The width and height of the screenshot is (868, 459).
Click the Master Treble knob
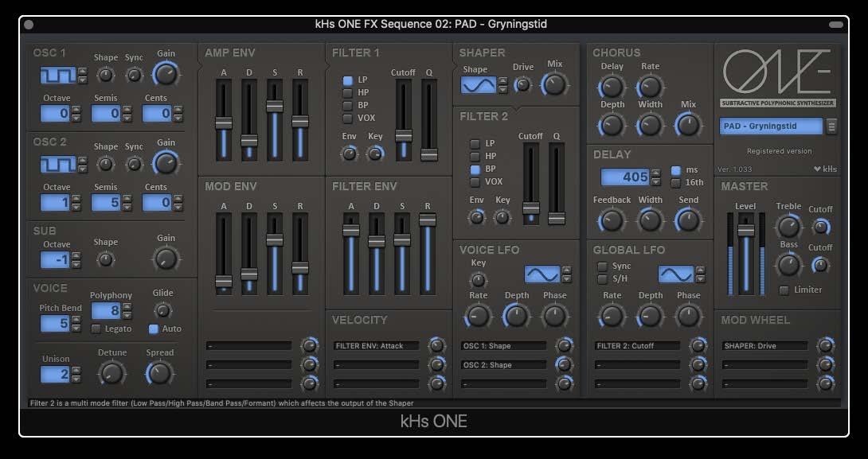[x=788, y=227]
